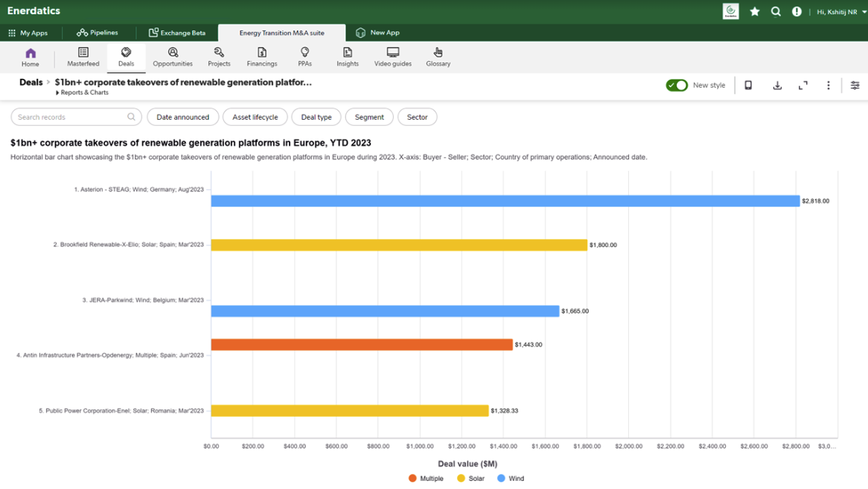Open the Date announced filter

pos(182,117)
